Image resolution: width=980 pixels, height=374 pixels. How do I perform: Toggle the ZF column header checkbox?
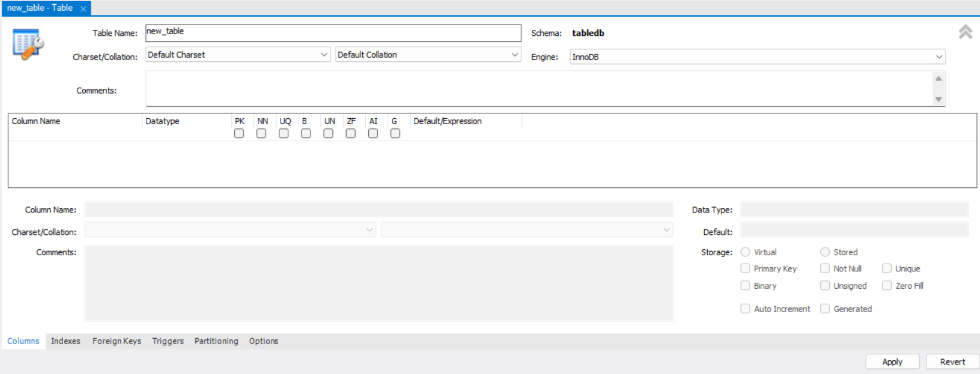350,134
